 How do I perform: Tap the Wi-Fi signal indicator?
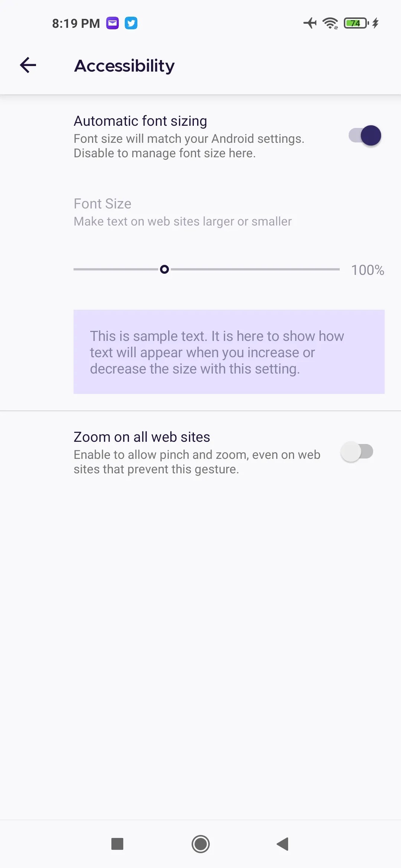(x=330, y=23)
